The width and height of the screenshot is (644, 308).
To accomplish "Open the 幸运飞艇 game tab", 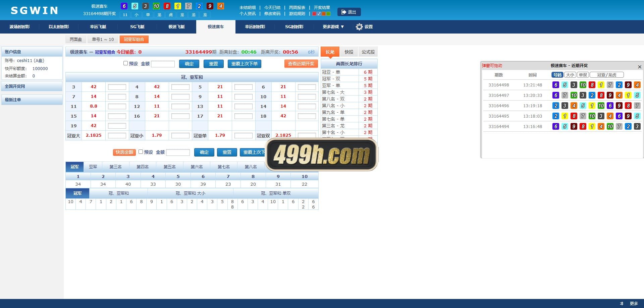I will click(x=98, y=27).
